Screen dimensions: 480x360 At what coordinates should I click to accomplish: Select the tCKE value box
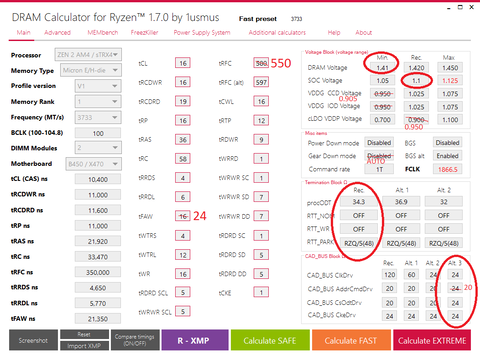point(261,293)
